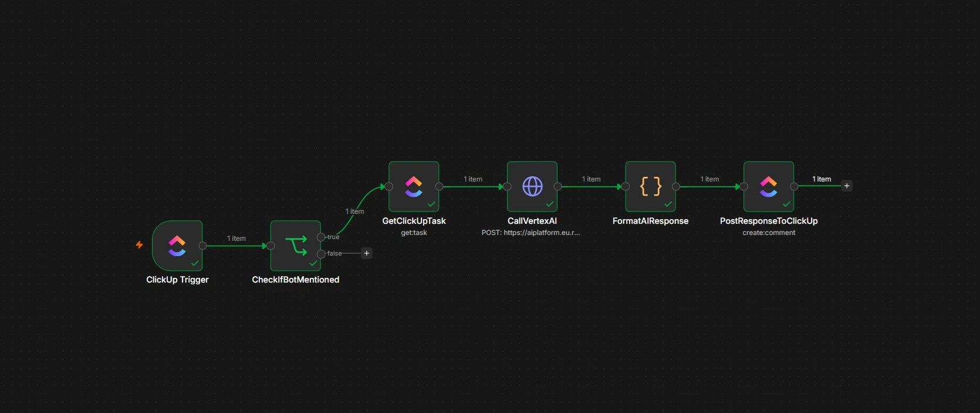This screenshot has height=413, width=980.
Task: Open the CallVertexAI HTTP request node
Action: point(532,187)
